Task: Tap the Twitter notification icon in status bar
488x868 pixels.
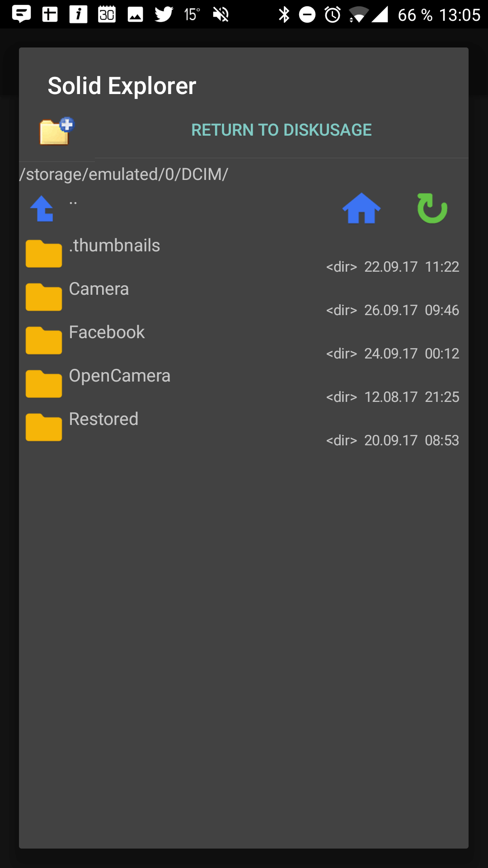Action: click(x=164, y=14)
